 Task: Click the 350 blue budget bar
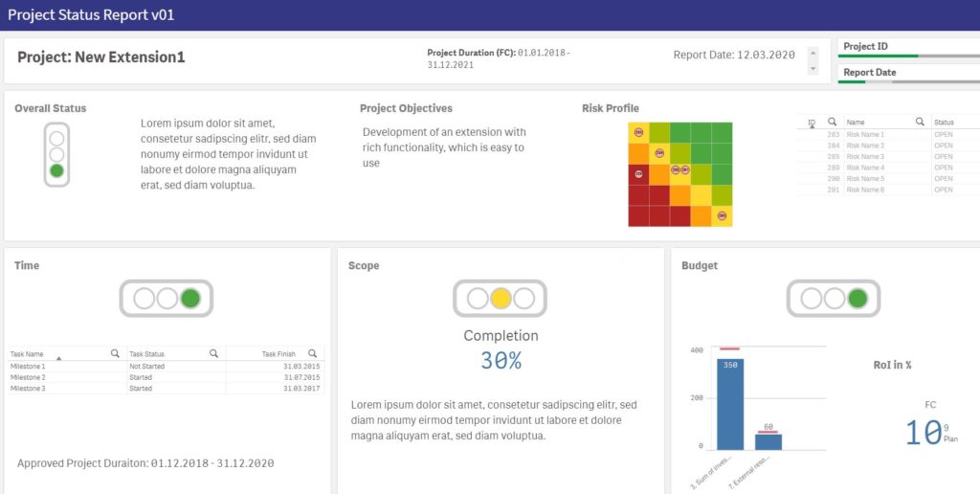pos(730,404)
